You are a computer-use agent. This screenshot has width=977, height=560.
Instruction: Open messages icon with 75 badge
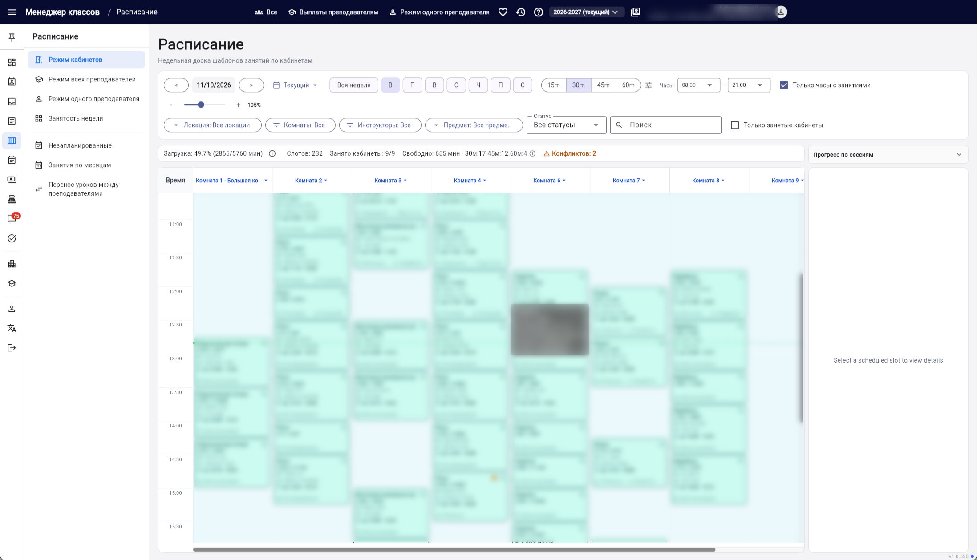click(12, 219)
